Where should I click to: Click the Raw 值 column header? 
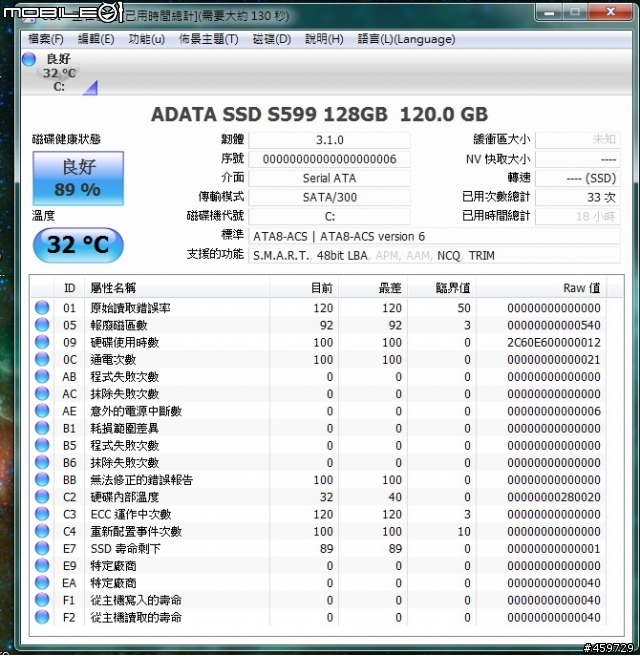[x=542, y=288]
